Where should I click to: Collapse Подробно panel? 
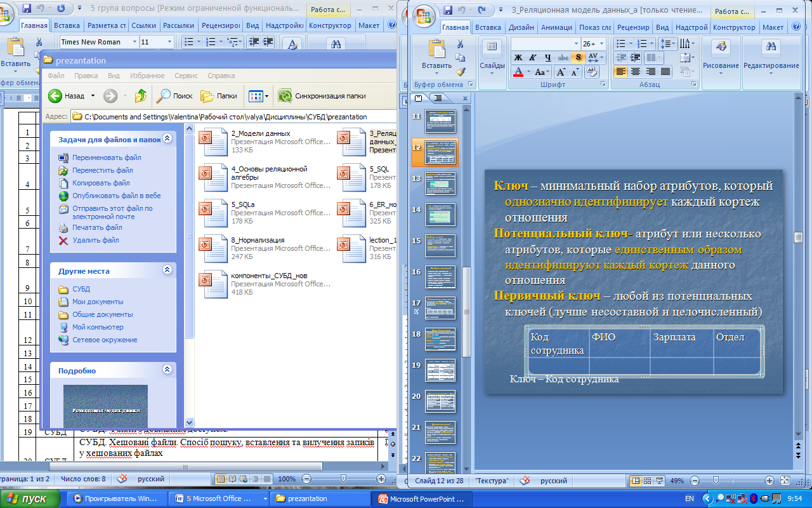point(167,369)
